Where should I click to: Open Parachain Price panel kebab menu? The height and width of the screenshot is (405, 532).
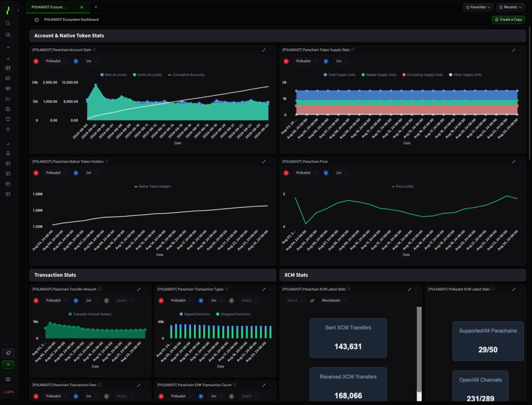(521, 162)
